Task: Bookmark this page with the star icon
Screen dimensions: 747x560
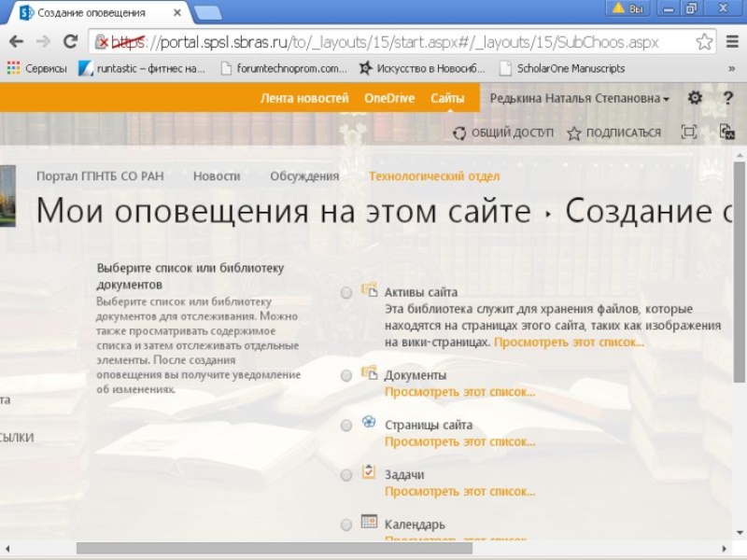Action: [x=704, y=42]
